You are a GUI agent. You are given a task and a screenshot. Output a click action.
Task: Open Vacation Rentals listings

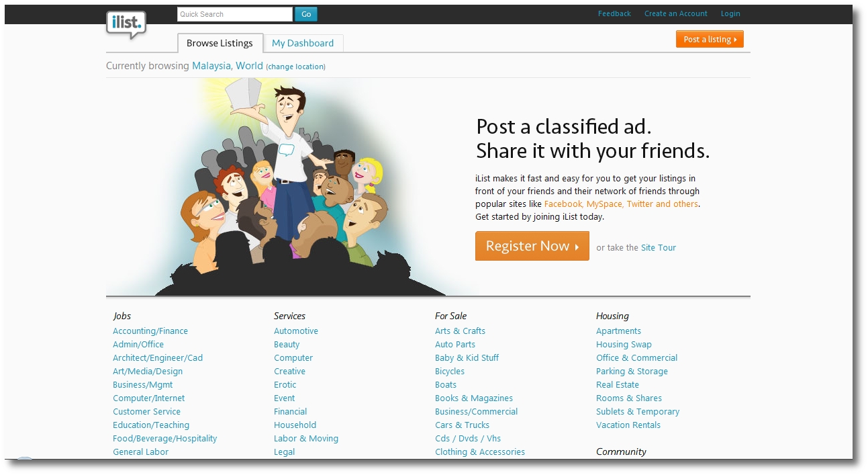(x=628, y=425)
